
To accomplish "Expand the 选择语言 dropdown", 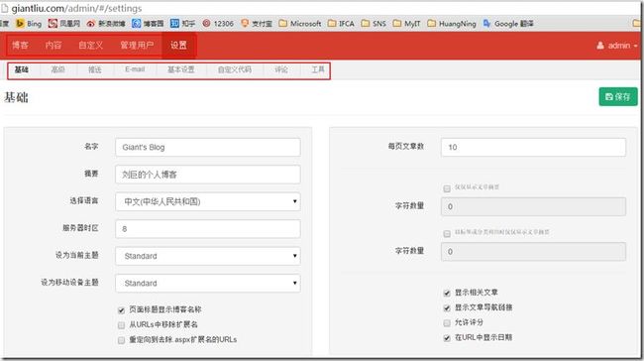I will point(208,201).
